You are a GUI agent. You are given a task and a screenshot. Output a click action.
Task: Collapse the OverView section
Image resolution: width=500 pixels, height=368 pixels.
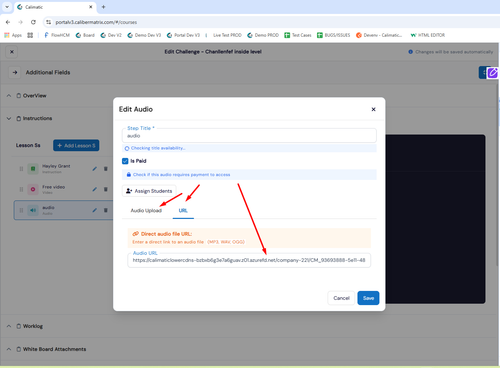(x=9, y=96)
